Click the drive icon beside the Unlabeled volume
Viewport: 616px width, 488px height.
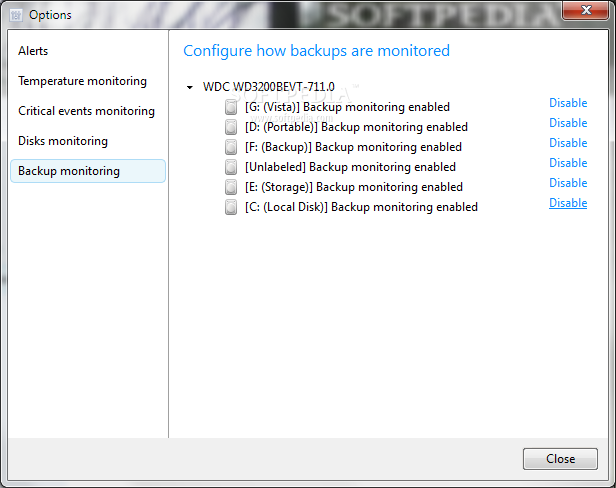[x=231, y=167]
